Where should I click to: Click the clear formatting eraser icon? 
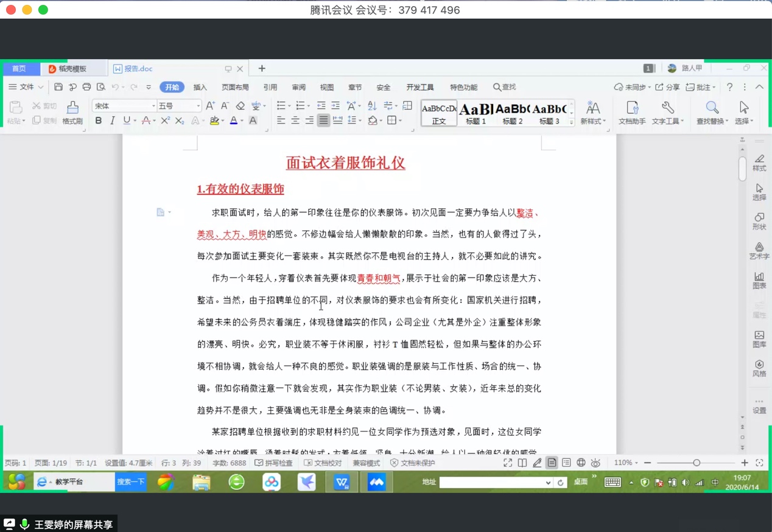click(240, 106)
